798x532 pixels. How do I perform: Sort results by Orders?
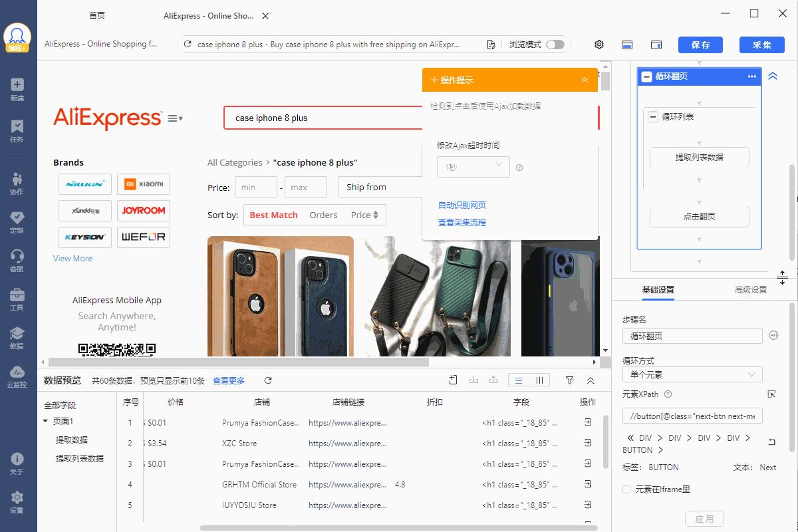324,215
